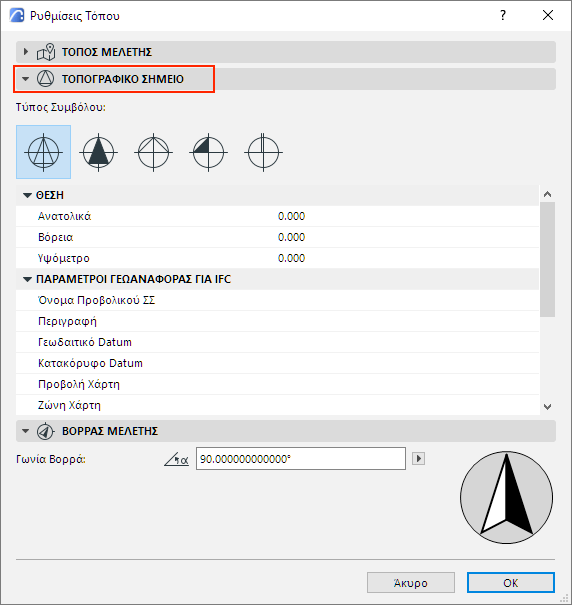Click the Άκυρο cancel button
The image size is (572, 605).
pyautogui.click(x=411, y=583)
